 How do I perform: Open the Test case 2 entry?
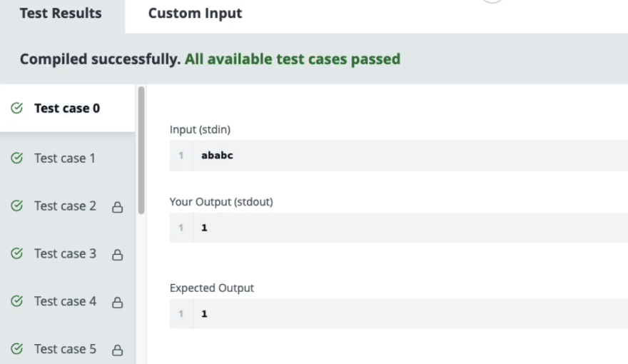pyautogui.click(x=68, y=206)
